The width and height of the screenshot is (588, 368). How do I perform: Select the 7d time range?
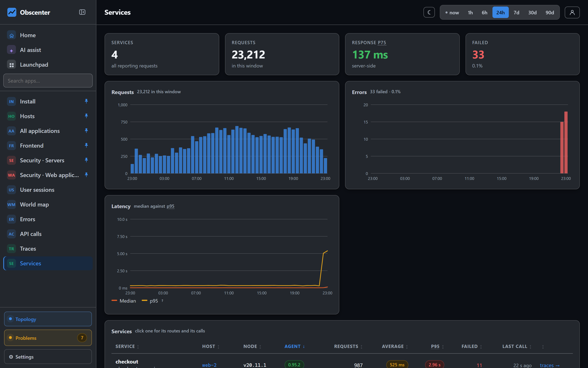pyautogui.click(x=516, y=12)
